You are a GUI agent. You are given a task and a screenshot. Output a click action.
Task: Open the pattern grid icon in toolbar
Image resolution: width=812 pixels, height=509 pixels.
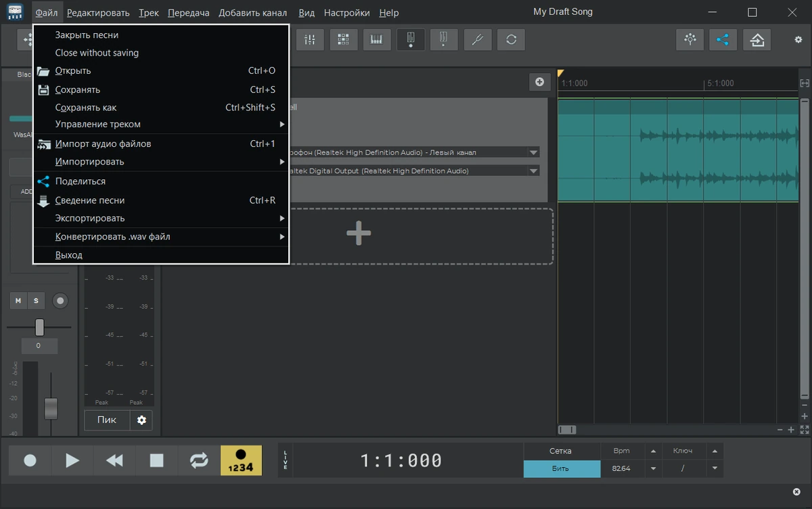[343, 40]
